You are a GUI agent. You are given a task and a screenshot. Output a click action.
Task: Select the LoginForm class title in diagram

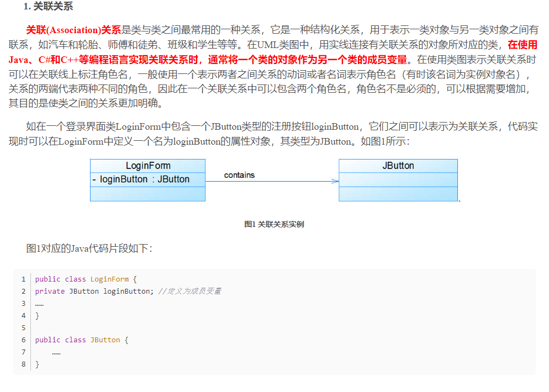coord(148,166)
